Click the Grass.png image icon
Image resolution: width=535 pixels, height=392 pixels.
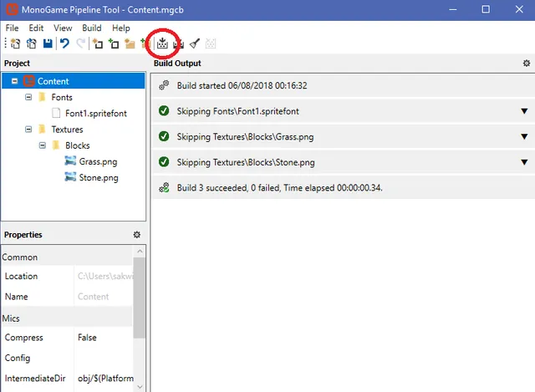coord(70,160)
